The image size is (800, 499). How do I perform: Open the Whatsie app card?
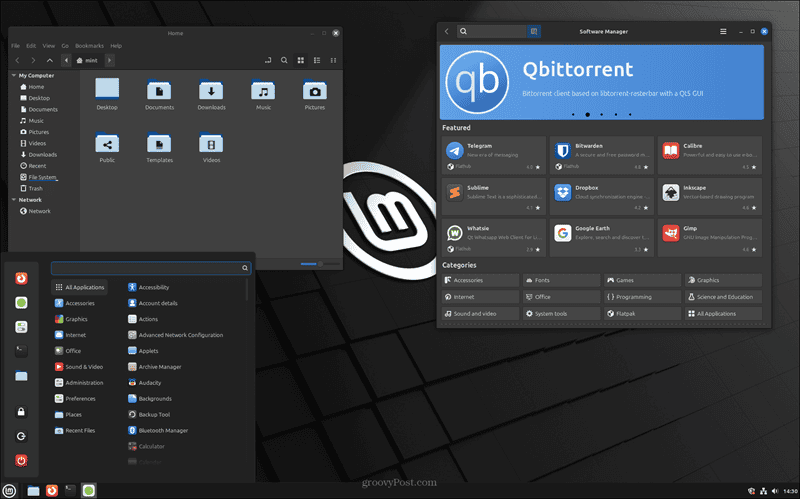click(493, 238)
